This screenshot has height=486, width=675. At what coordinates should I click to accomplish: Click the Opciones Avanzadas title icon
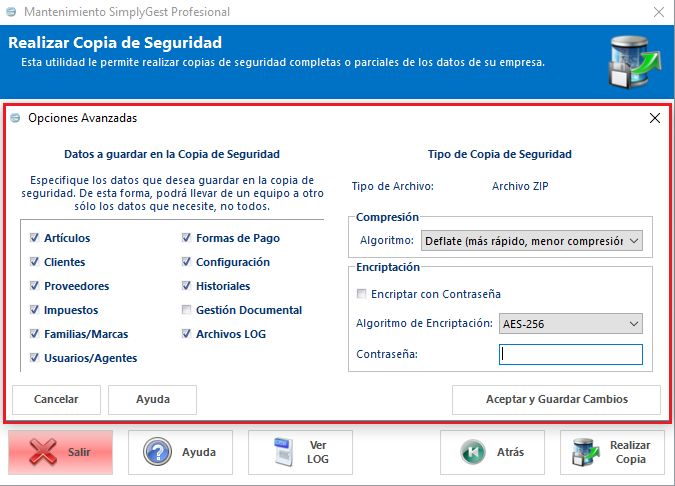tap(15, 118)
